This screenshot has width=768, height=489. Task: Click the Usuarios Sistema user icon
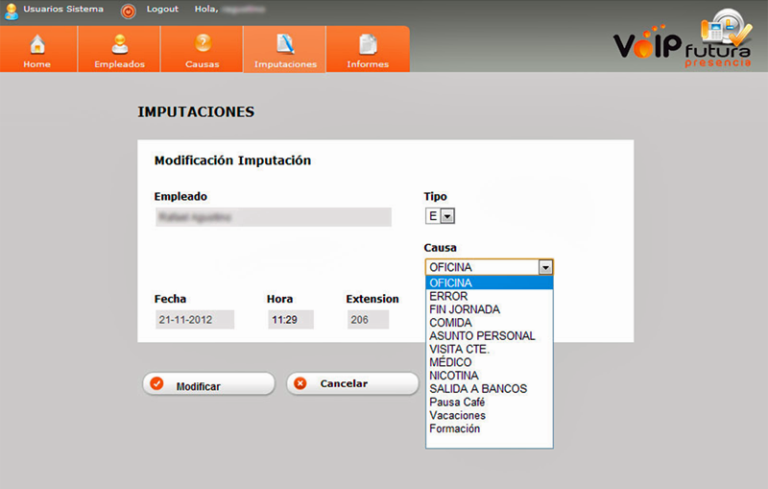click(12, 11)
